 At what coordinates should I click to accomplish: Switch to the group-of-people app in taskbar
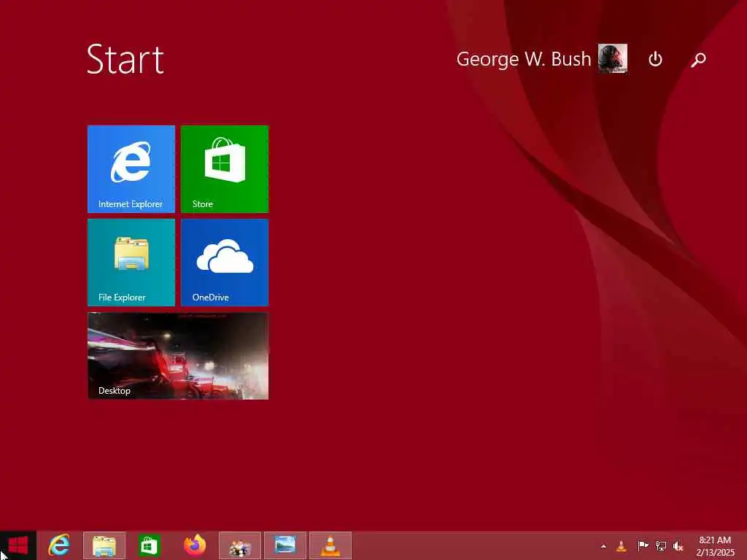tap(239, 545)
